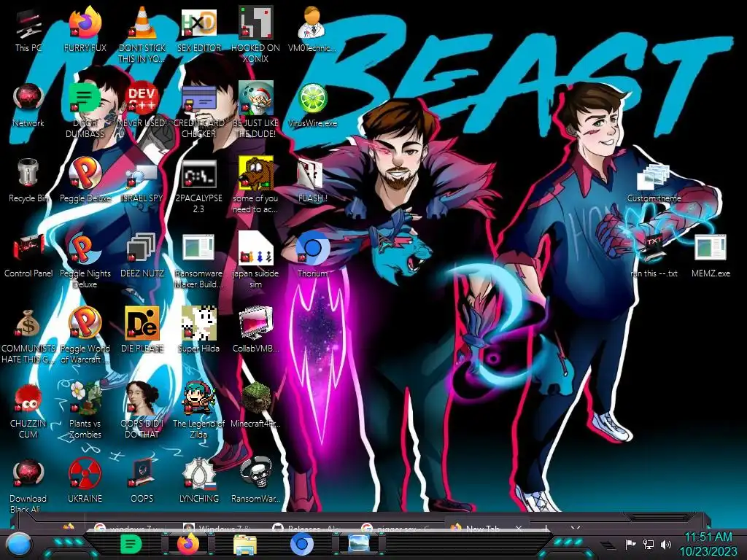The width and height of the screenshot is (747, 560).
Task: Open COMMUNISTS HATE THIS G... money bag icon
Action: [28, 335]
